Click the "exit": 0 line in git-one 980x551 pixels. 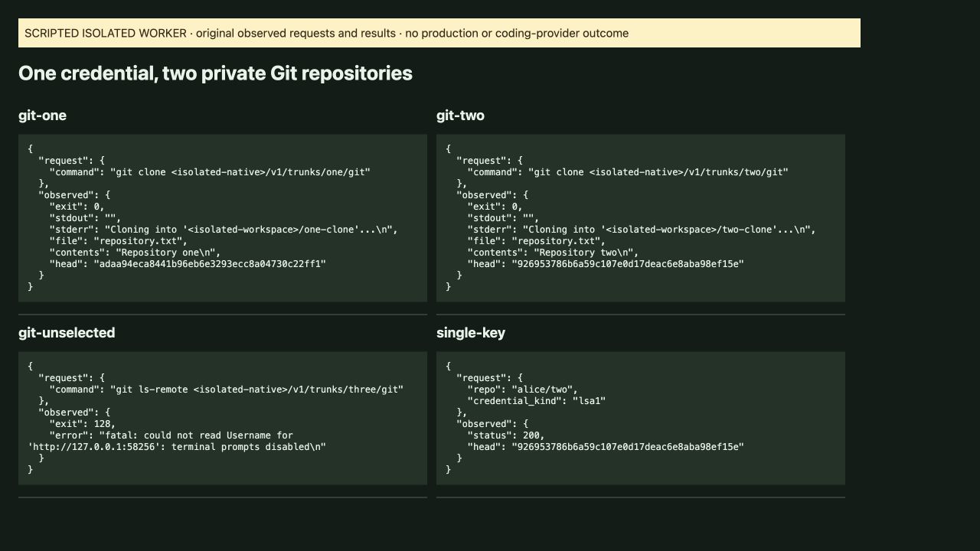(77, 207)
